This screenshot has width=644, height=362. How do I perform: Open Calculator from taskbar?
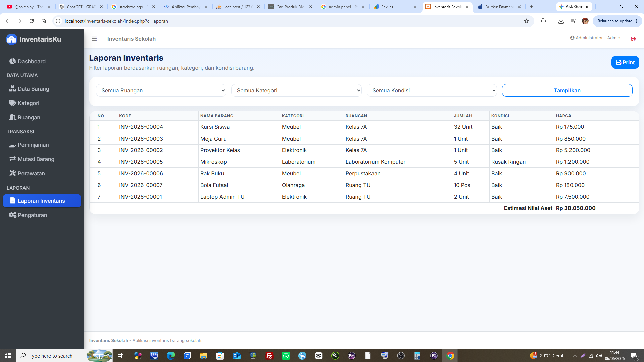417,356
